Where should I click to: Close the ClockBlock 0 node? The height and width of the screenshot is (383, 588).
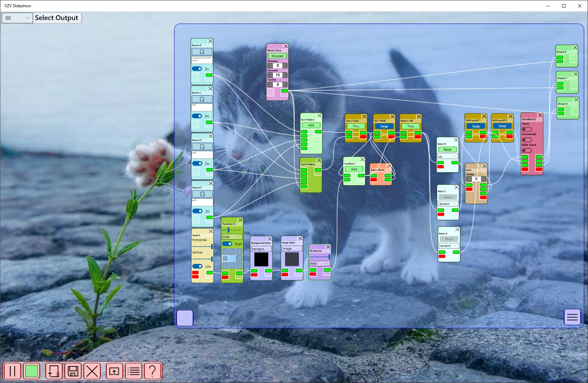click(540, 115)
